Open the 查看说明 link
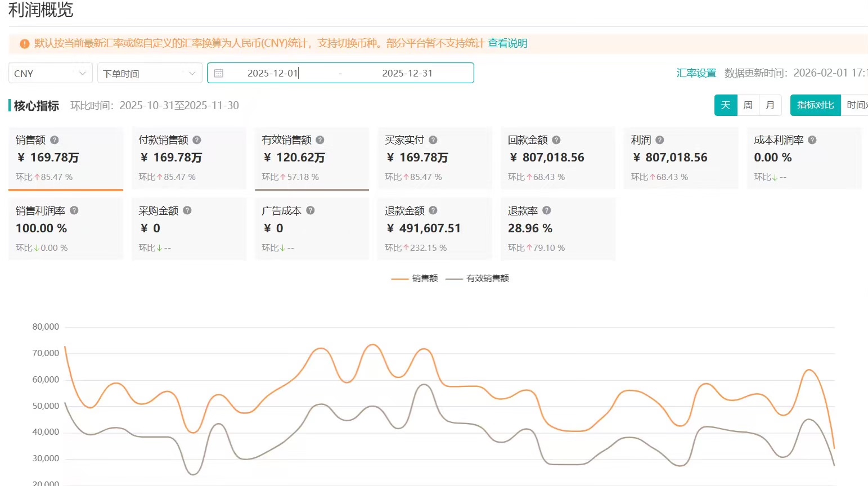 507,43
